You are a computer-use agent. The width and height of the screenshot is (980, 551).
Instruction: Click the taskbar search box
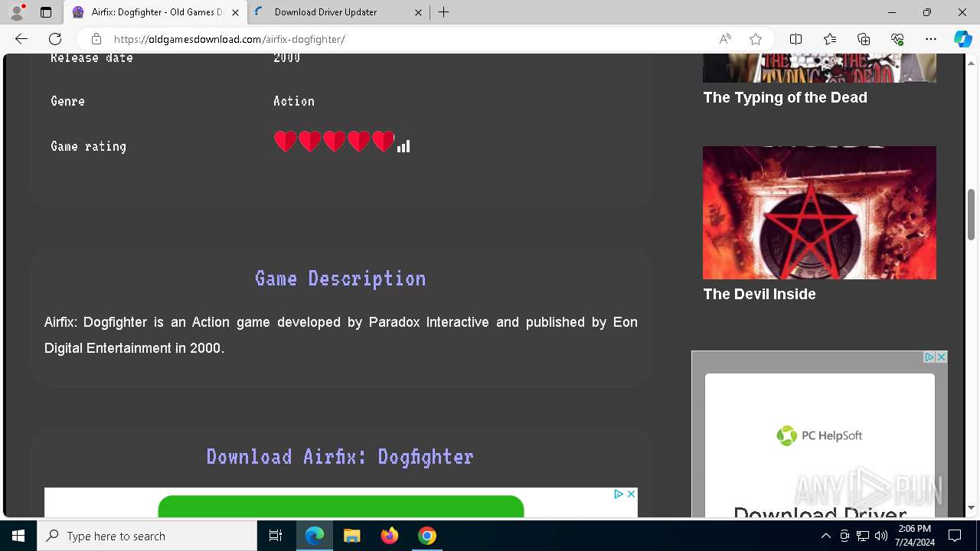tap(147, 536)
